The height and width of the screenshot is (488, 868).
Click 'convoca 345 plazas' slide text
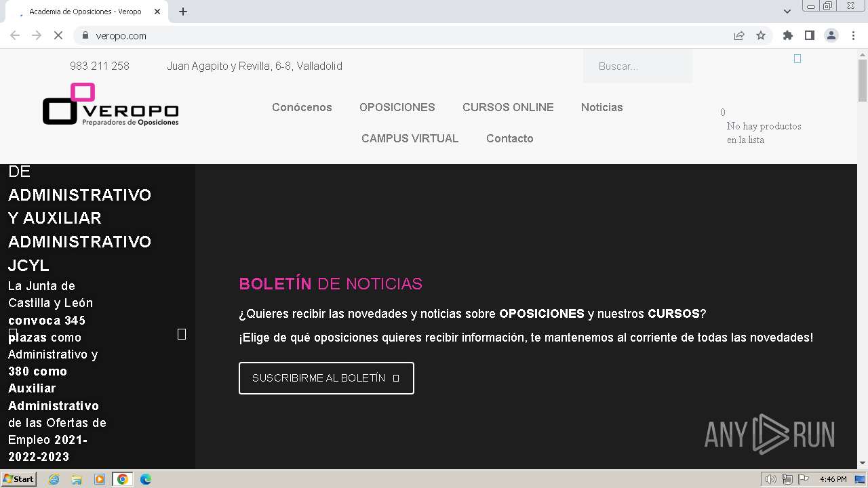click(47, 329)
